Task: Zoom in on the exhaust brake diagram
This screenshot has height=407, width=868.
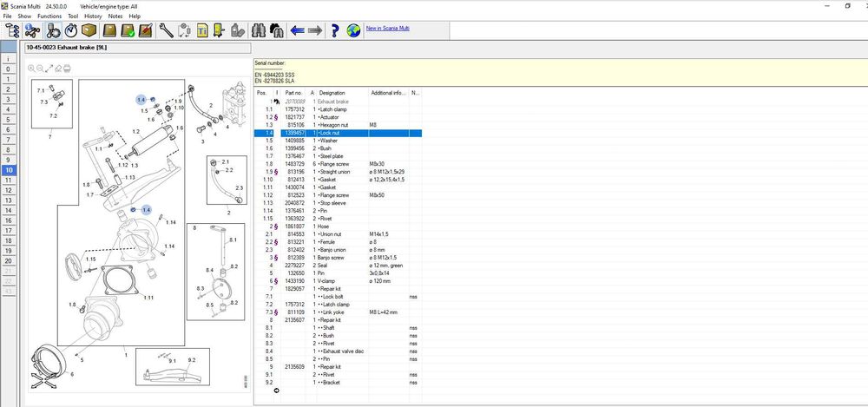Action: pos(31,68)
